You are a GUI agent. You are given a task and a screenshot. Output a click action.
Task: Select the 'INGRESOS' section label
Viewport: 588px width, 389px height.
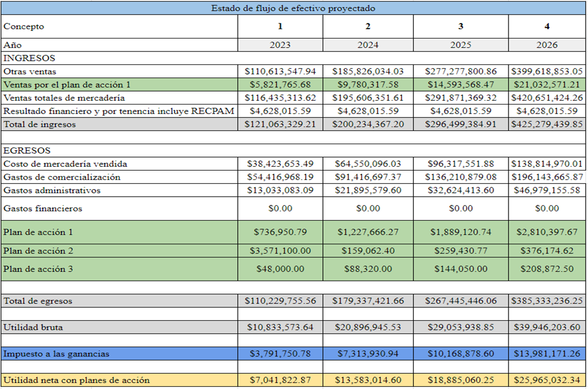pyautogui.click(x=29, y=58)
